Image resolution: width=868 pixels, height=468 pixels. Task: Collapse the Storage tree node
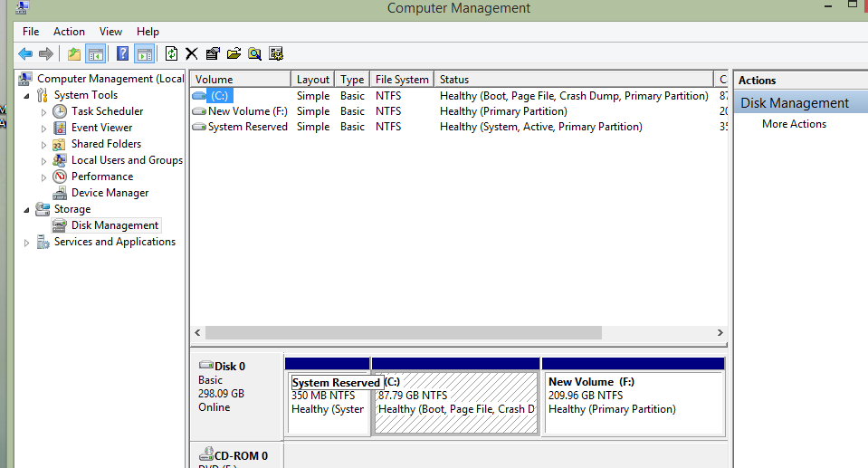(26, 210)
